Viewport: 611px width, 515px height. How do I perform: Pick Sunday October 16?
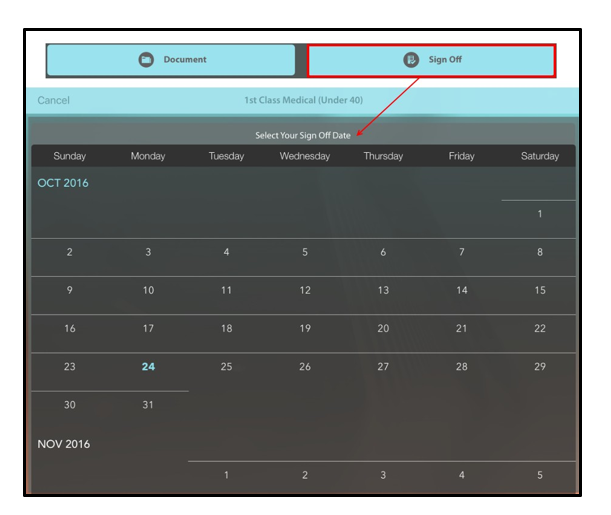click(x=69, y=328)
